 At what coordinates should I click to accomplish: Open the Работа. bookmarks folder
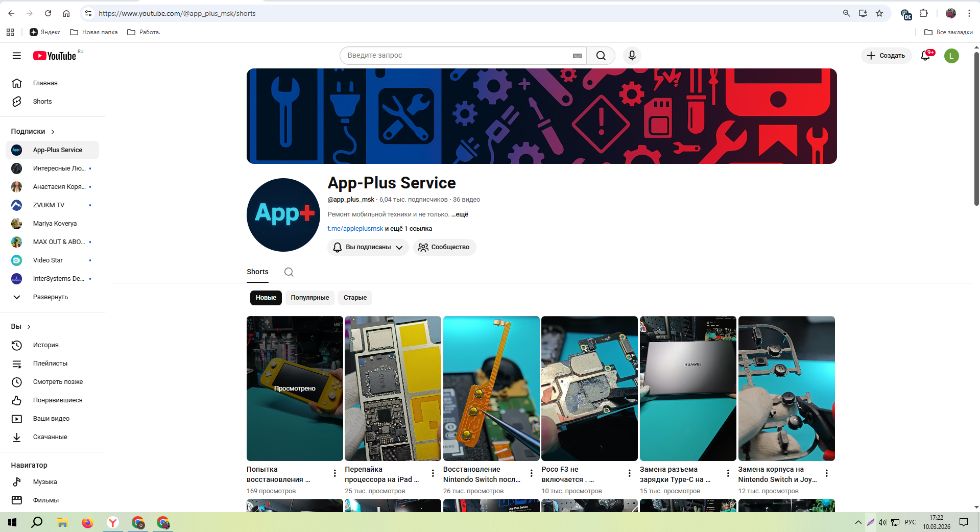[x=144, y=32]
